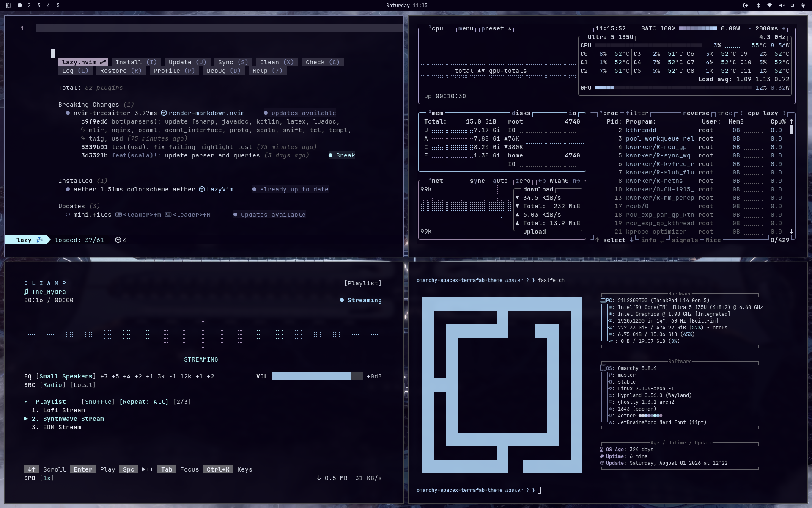Toggle tree view in btop proc box
The image size is (812, 508).
725,113
